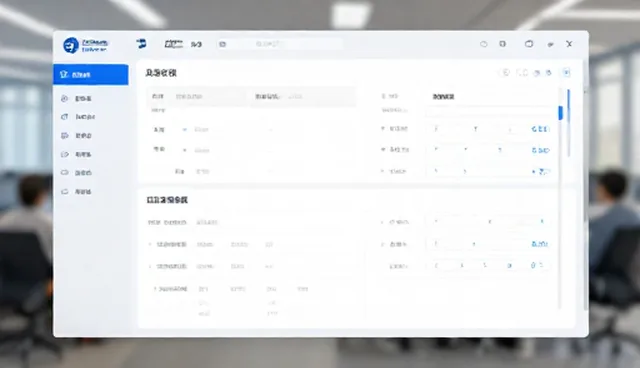The width and height of the screenshot is (640, 368).
Task: Open the second sidebar item below the highlighted one
Action: 78,117
